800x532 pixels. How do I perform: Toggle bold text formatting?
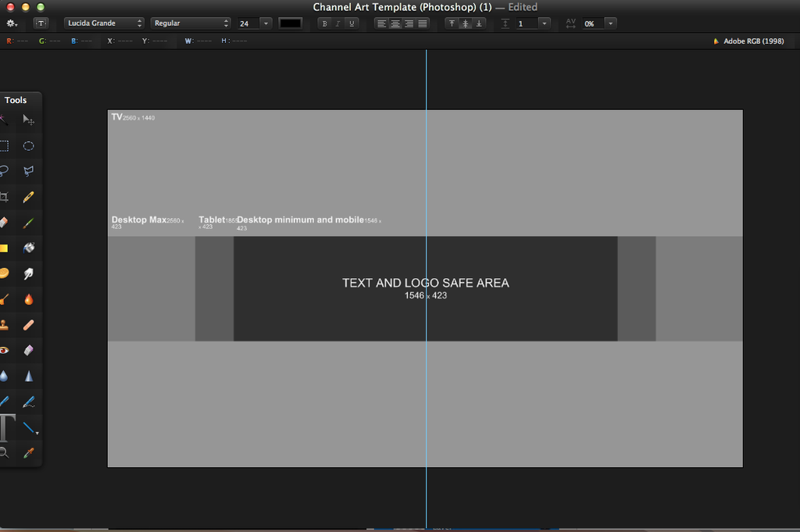(x=324, y=23)
